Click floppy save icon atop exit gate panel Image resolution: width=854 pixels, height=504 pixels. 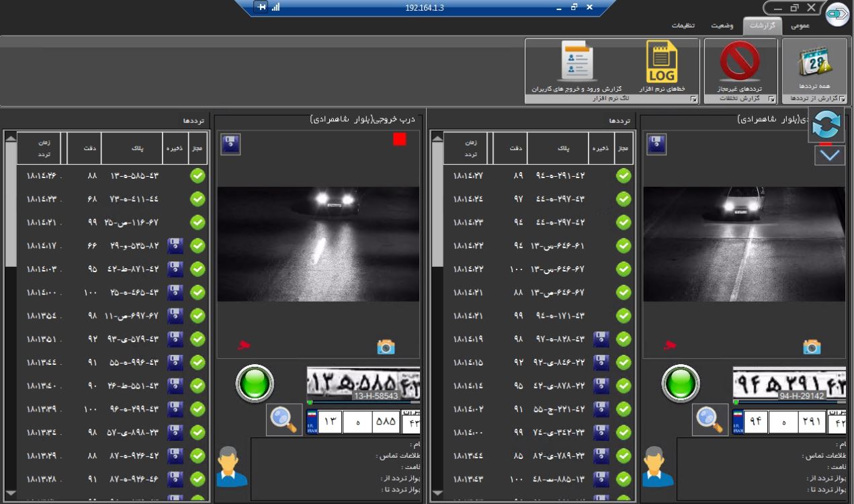(230, 144)
